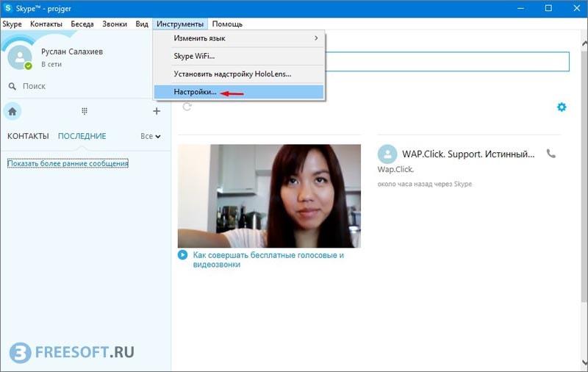This screenshot has height=372, width=588.
Task: Expand the Изменить язык submenu
Action: tap(239, 38)
